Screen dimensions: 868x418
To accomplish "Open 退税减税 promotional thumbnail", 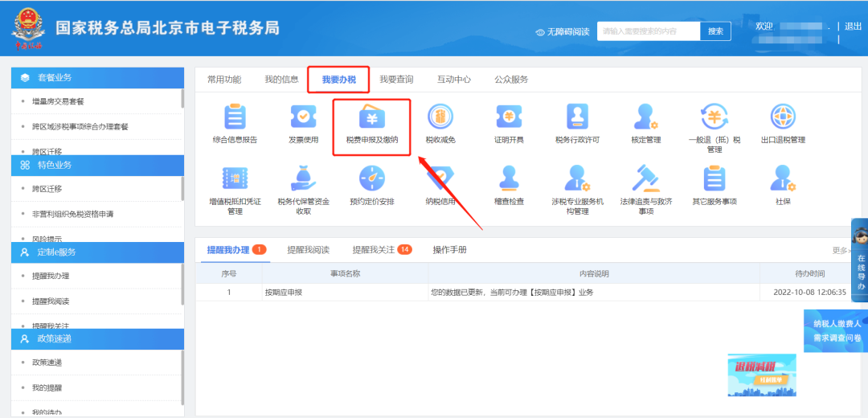I will pos(762,375).
